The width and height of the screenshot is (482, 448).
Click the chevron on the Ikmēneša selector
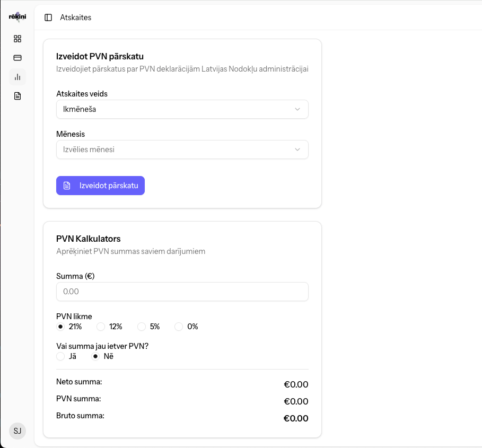click(x=297, y=109)
